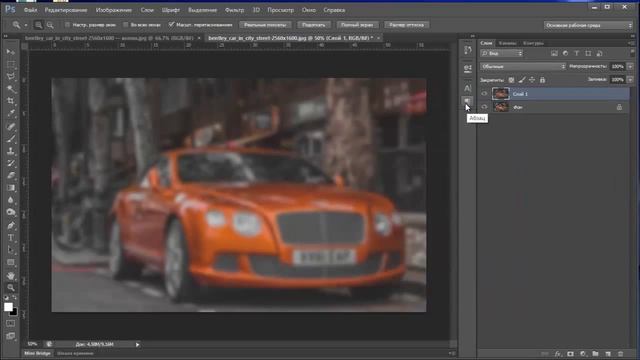Image resolution: width=640 pixels, height=360 pixels.
Task: Toggle Quick Mask mode
Action: point(11,323)
